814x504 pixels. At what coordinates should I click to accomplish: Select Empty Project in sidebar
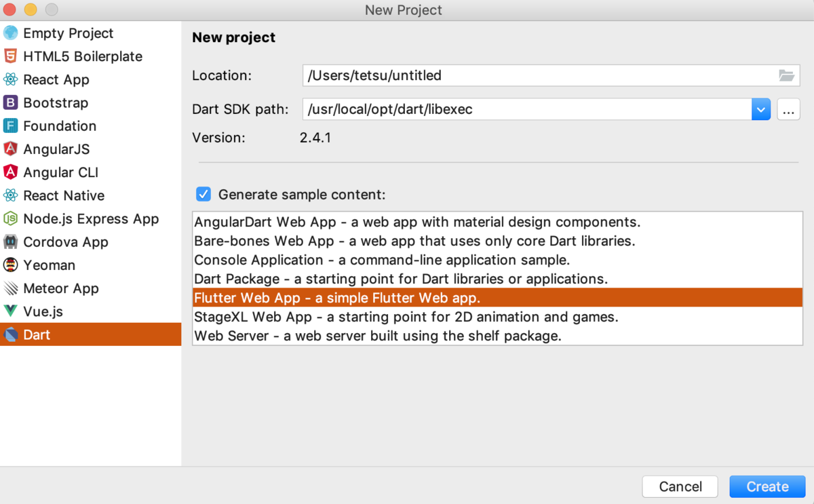[x=68, y=33]
